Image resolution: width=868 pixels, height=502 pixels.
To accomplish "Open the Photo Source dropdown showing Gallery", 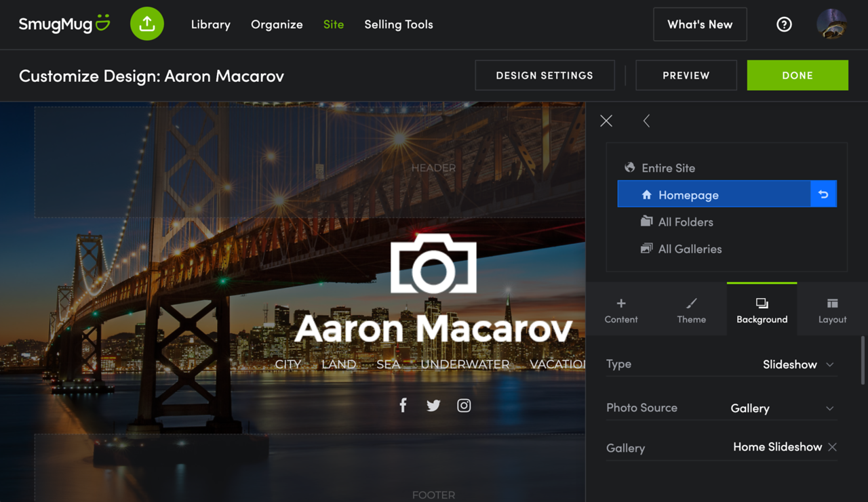I will pos(782,408).
